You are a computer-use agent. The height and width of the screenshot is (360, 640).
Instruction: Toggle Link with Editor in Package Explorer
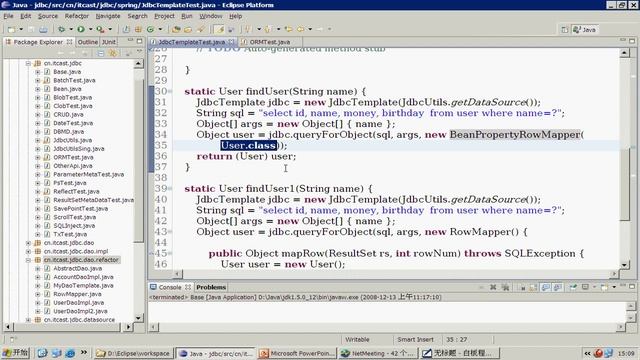113,53
